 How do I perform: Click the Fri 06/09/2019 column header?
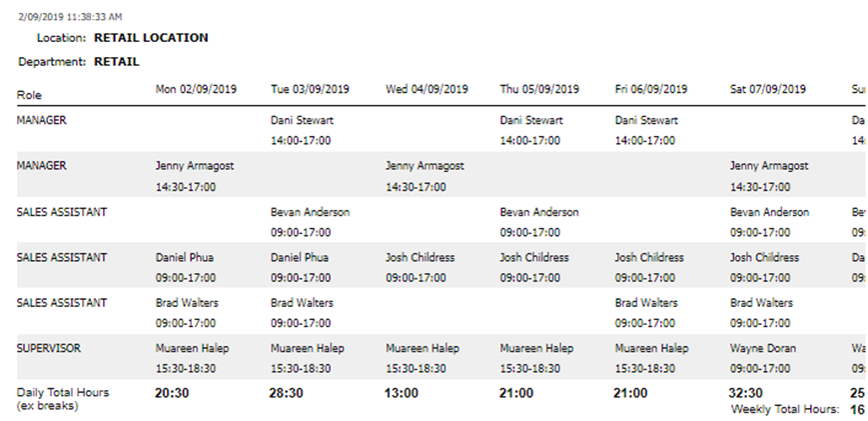pos(654,89)
